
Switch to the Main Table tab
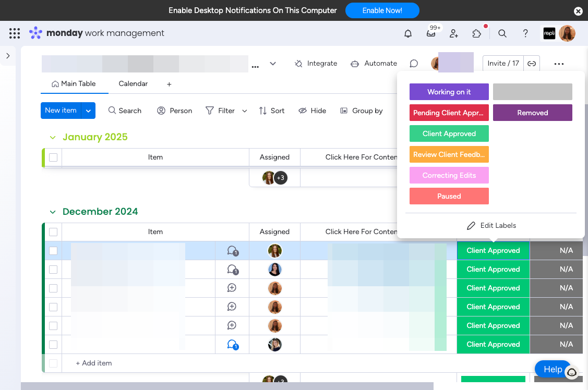pos(74,83)
